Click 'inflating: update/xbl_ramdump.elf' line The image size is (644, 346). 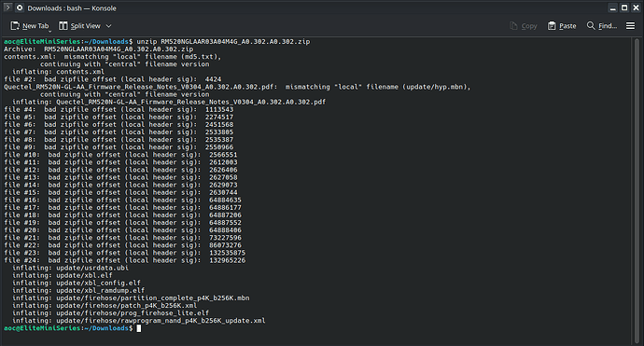tap(78, 291)
